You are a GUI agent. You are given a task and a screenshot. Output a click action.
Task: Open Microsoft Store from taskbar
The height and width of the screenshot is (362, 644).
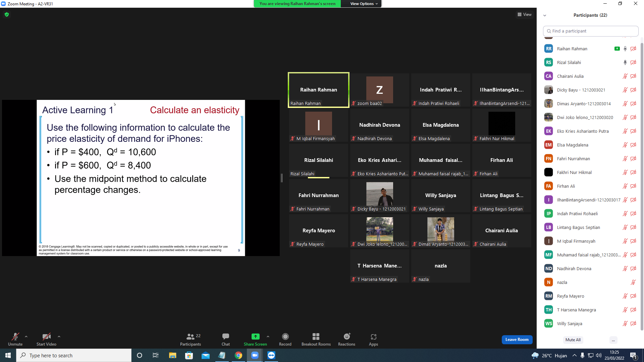tap(189, 355)
